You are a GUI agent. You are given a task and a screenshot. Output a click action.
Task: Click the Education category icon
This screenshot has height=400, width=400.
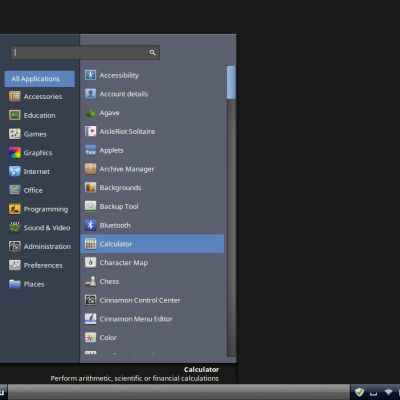pyautogui.click(x=15, y=115)
